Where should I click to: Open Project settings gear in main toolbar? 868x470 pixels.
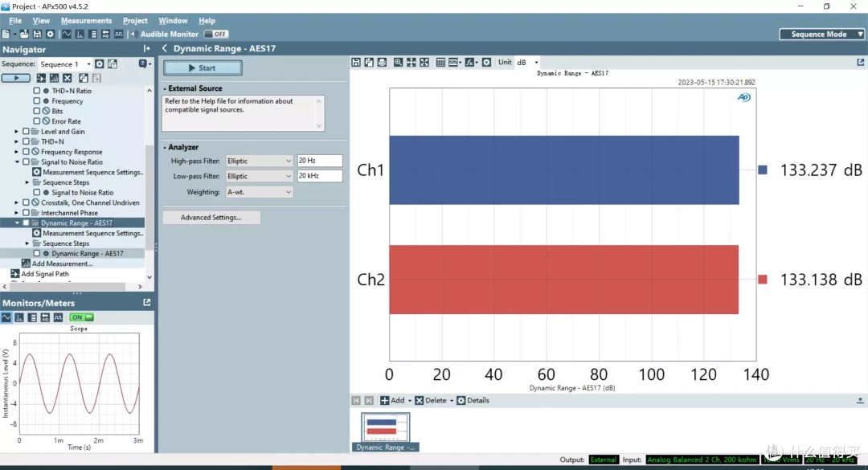coord(51,35)
